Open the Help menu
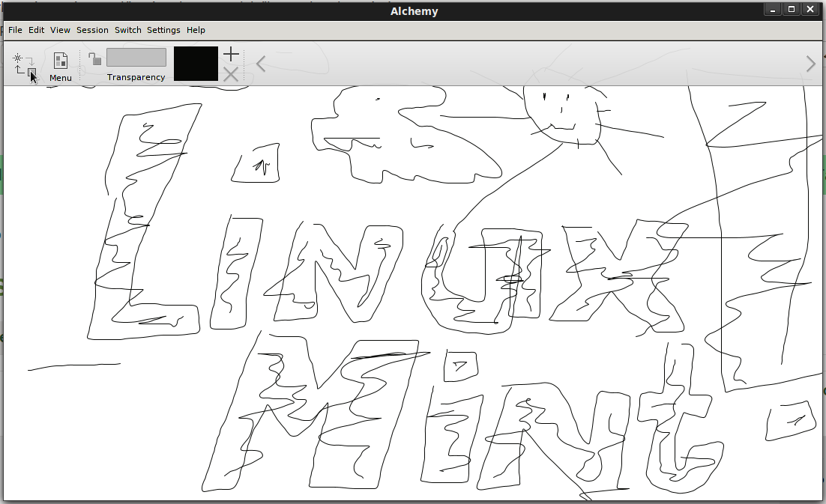 click(196, 30)
